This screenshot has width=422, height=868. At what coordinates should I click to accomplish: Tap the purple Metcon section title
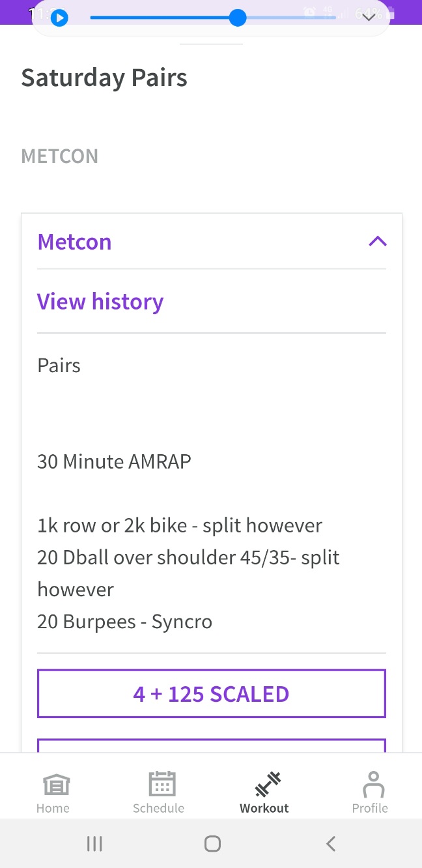(74, 242)
